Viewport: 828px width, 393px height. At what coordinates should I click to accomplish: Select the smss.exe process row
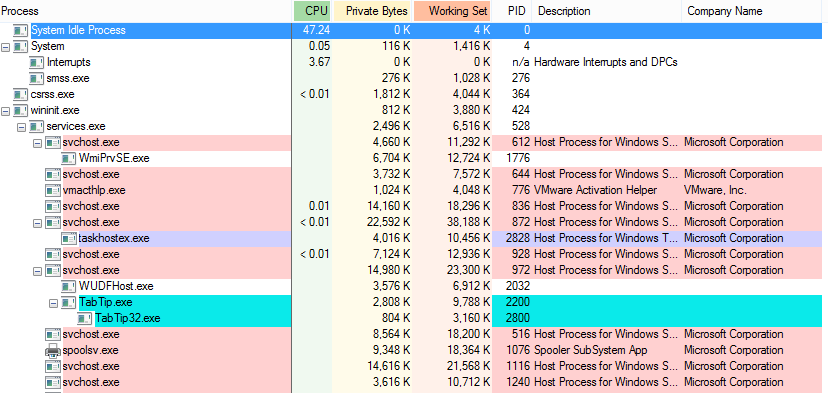point(414,78)
